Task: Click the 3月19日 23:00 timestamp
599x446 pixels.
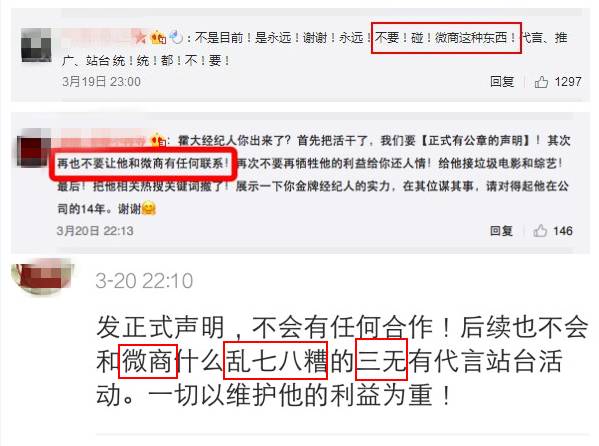Action: pyautogui.click(x=101, y=82)
